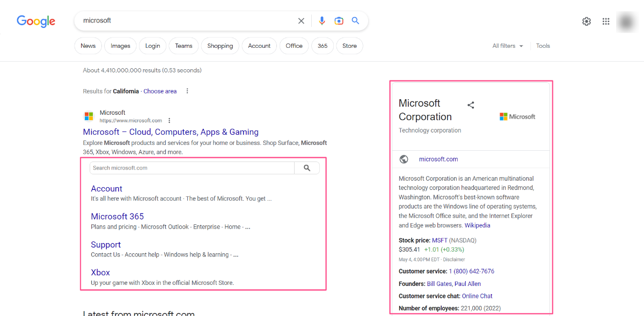Open the Wikipedia link in description
644x316 pixels.
click(477, 226)
